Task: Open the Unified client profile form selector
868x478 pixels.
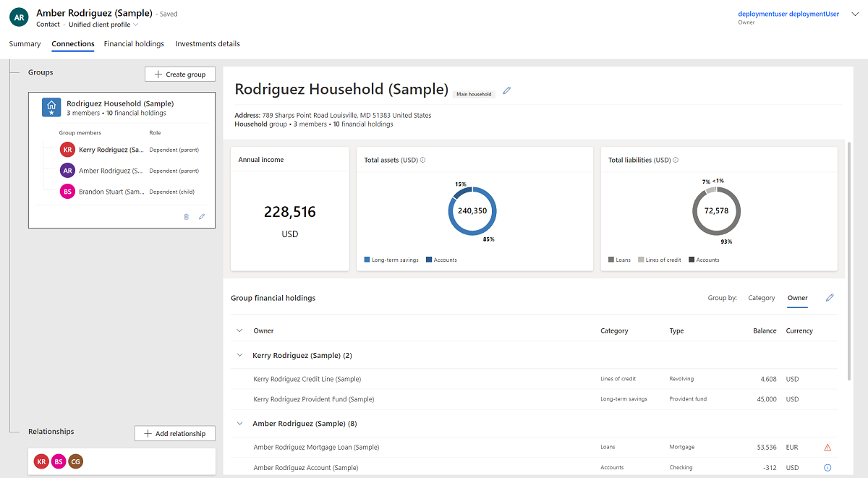Action: [x=103, y=25]
